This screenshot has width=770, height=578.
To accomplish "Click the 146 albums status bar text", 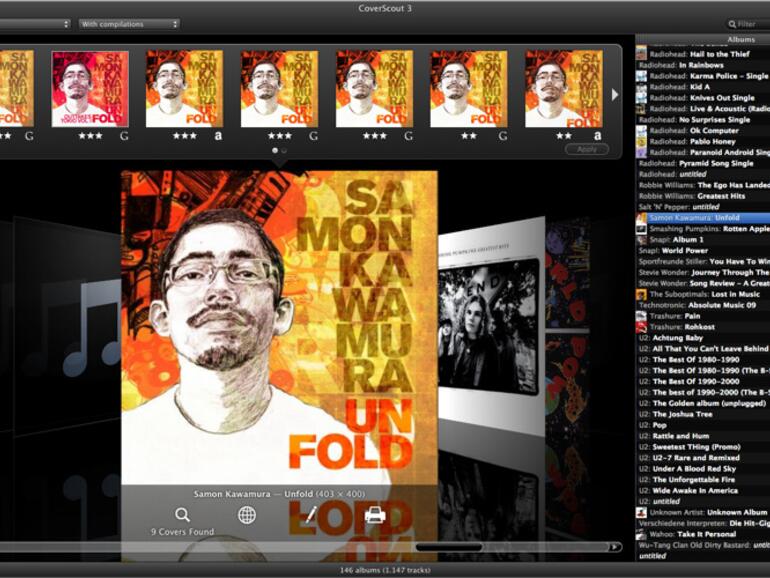I will pos(385,571).
